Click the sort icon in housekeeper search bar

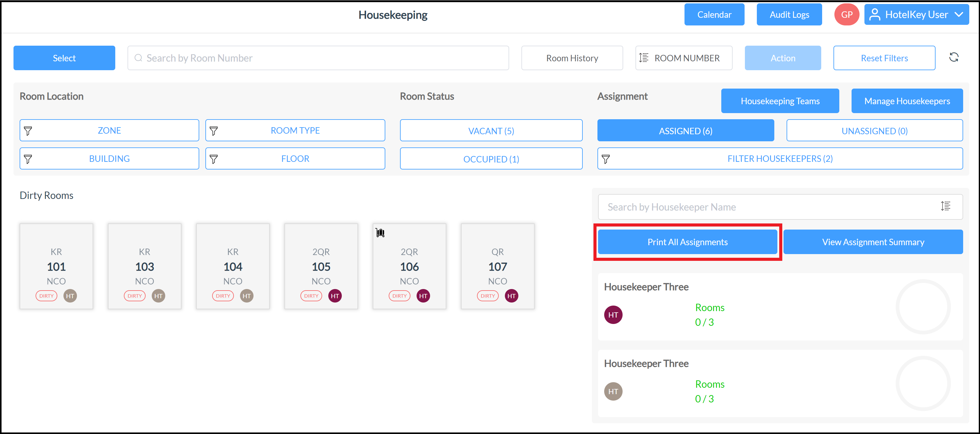[x=946, y=207]
